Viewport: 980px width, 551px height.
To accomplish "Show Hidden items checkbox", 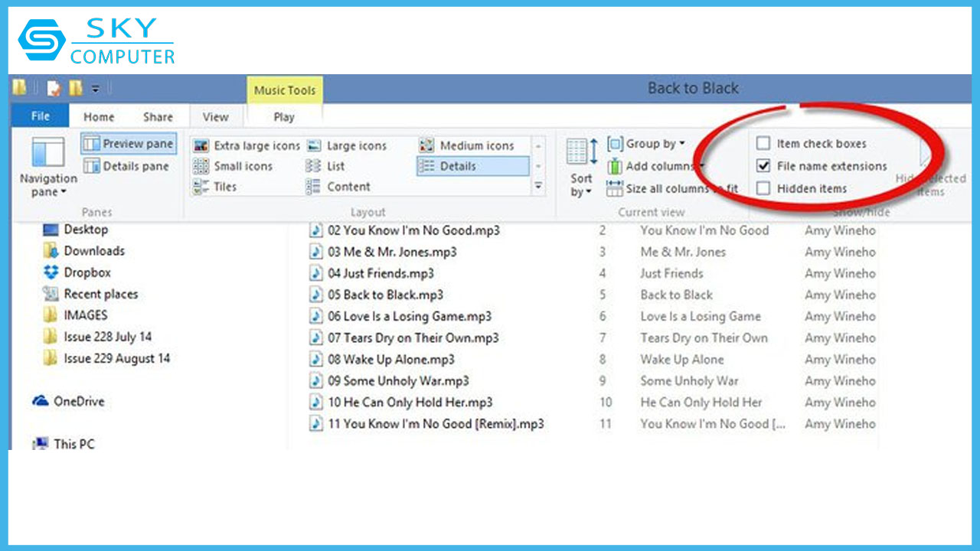I will click(763, 188).
